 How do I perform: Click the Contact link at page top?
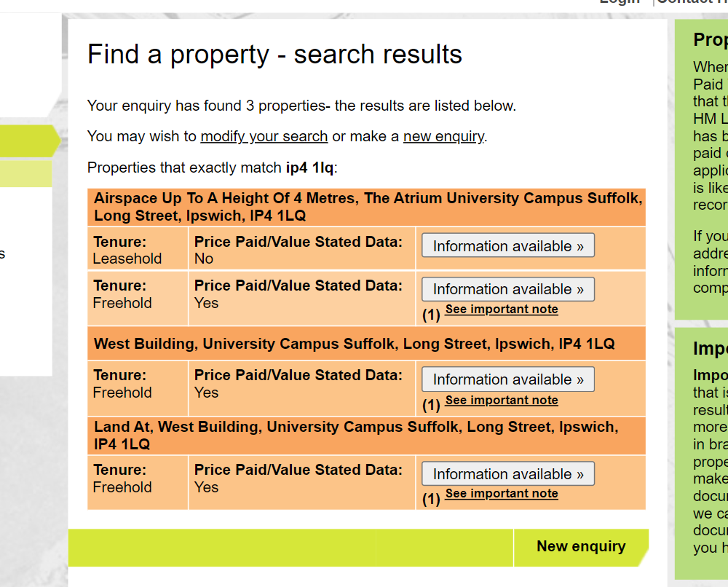pyautogui.click(x=692, y=2)
